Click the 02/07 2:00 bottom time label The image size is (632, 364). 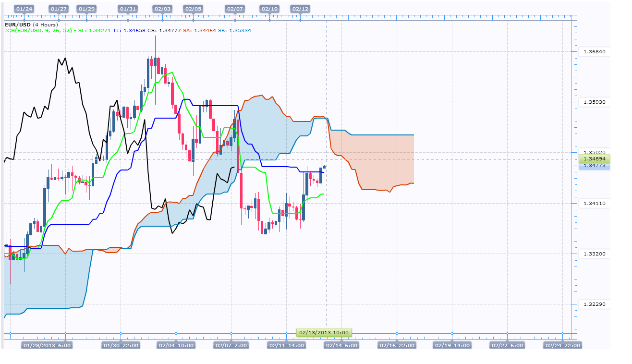click(x=231, y=345)
